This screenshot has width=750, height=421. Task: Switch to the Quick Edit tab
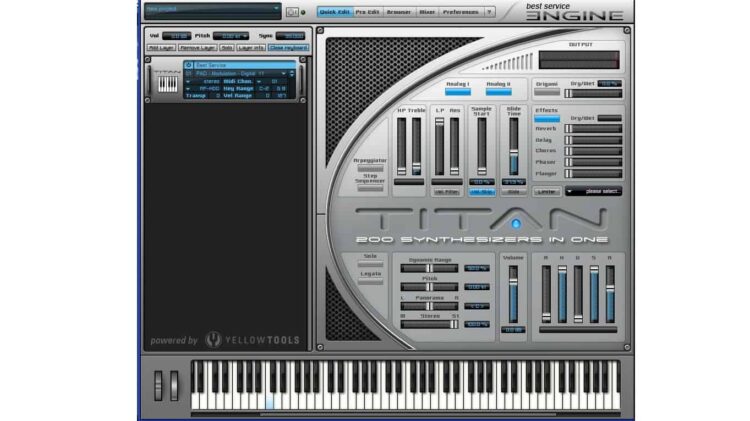tap(334, 12)
